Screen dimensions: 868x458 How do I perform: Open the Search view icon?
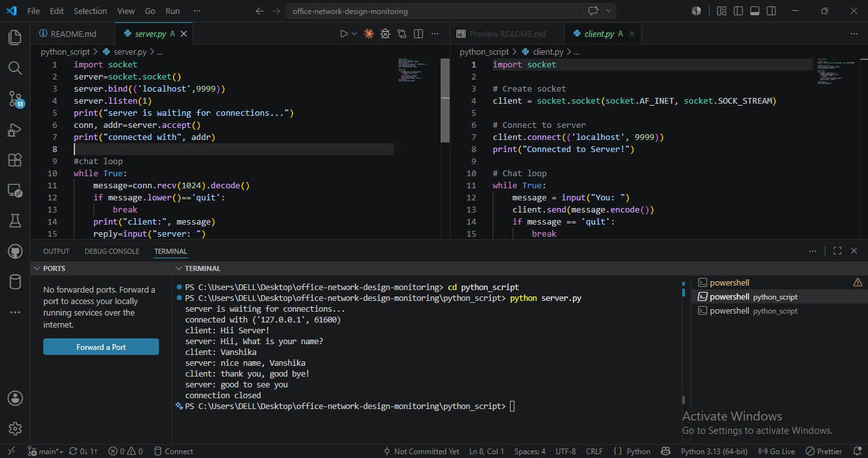15,67
